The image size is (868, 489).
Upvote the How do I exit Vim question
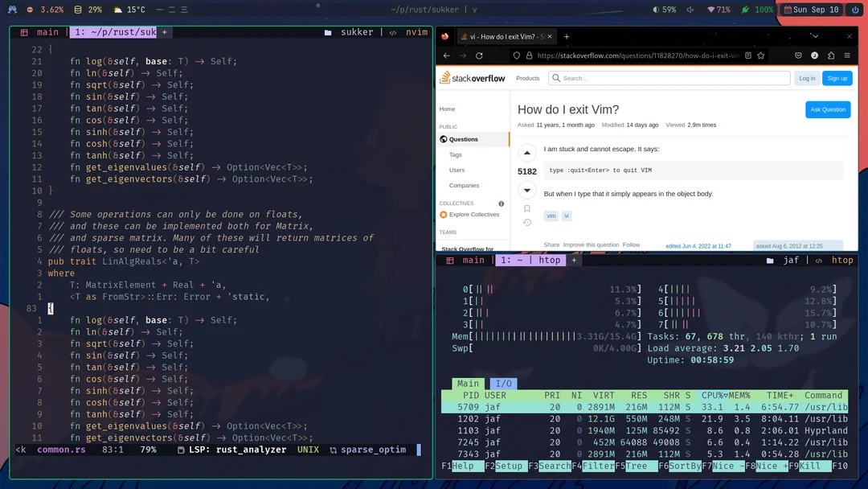pos(527,151)
